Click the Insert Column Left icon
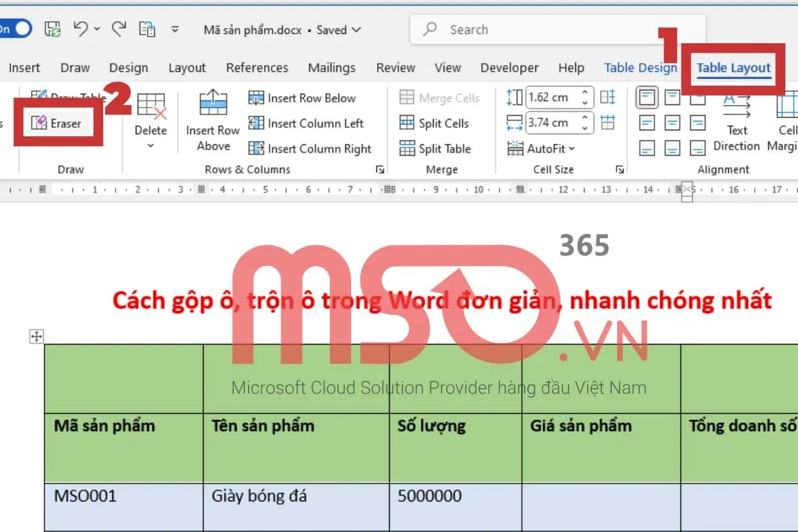Viewport: 798px width, 532px height. (257, 123)
